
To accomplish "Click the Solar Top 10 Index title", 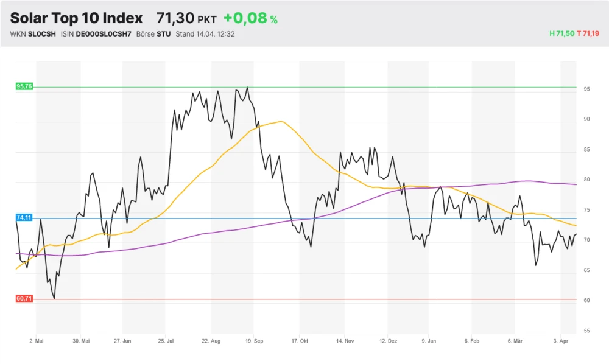I will pos(77,18).
